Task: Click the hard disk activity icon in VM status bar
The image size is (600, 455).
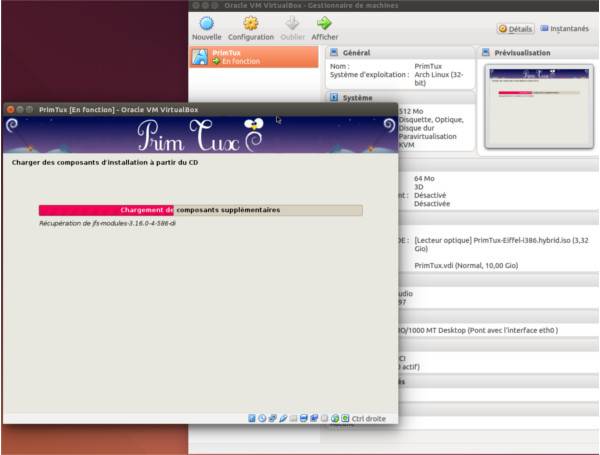Action: pos(252,418)
